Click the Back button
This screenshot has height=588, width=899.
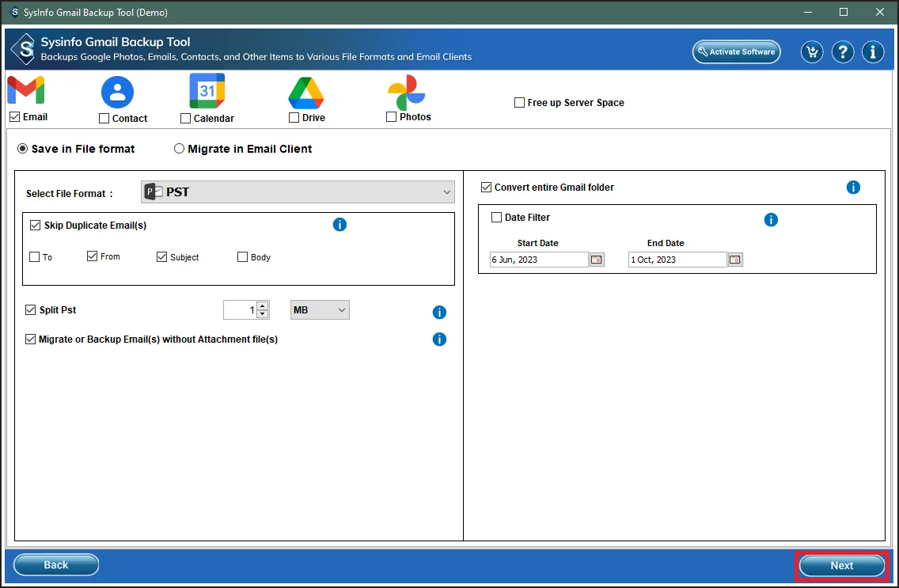(x=56, y=565)
